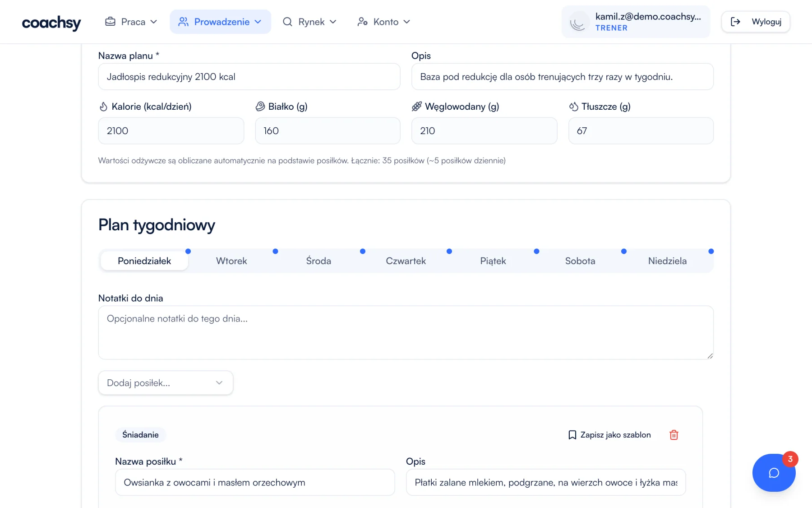This screenshot has width=812, height=508.
Task: Open the Dodaj posiłek dropdown
Action: click(166, 383)
